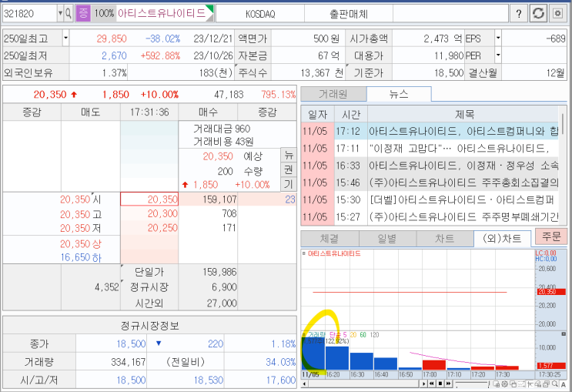Click the 권 side button beside order book
The image size is (572, 392).
point(289,169)
